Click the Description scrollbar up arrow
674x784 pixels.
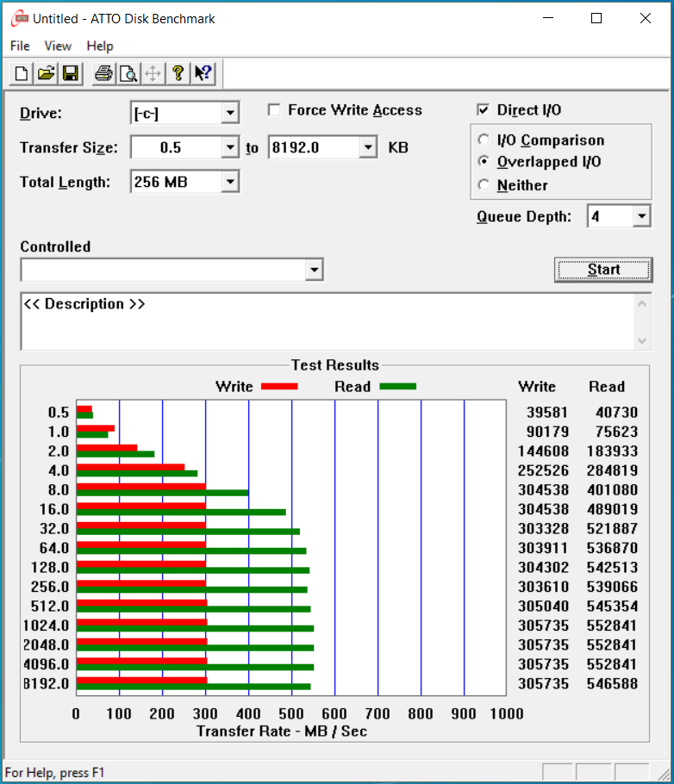tap(642, 303)
